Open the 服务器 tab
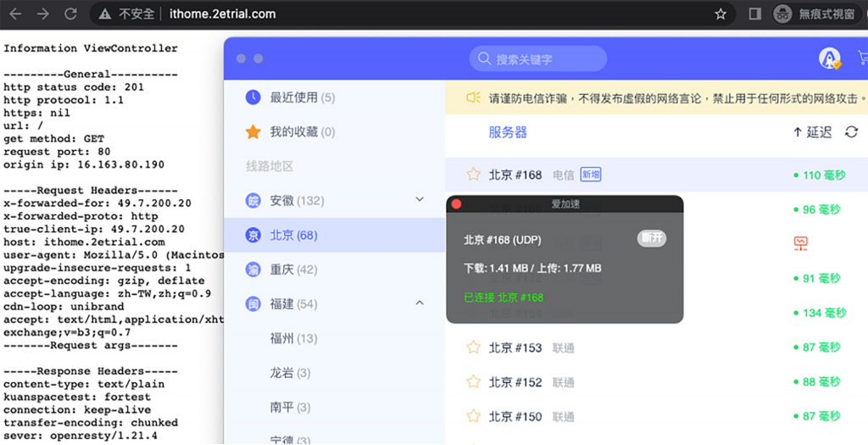 point(508,132)
